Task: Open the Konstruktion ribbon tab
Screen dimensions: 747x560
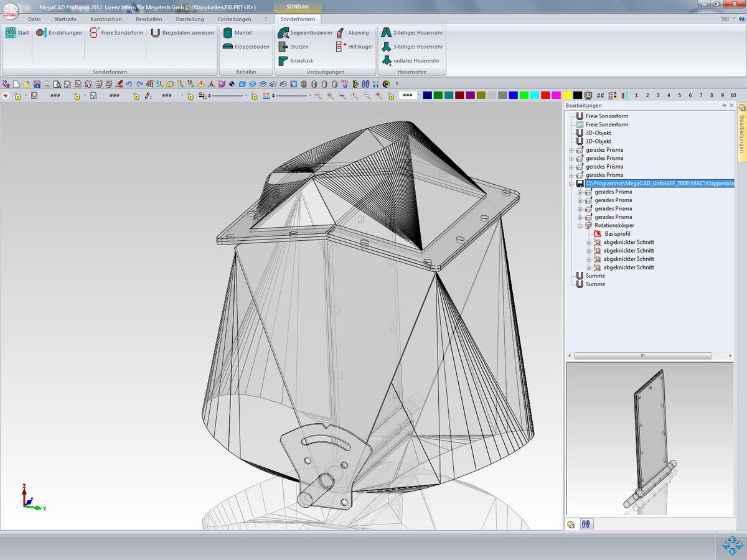Action: click(106, 19)
